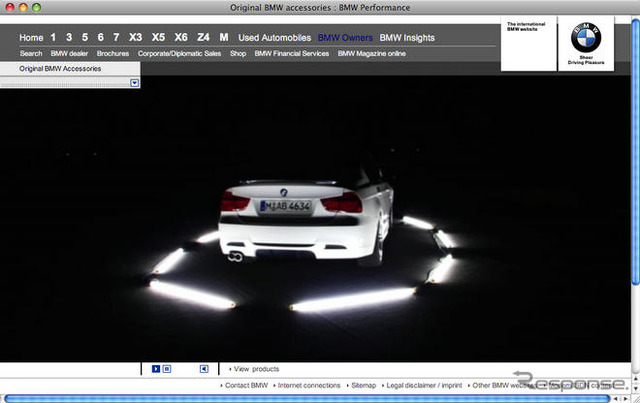The width and height of the screenshot is (640, 403).
Task: Click the horizontal scrollbar thumb
Action: pos(307,399)
